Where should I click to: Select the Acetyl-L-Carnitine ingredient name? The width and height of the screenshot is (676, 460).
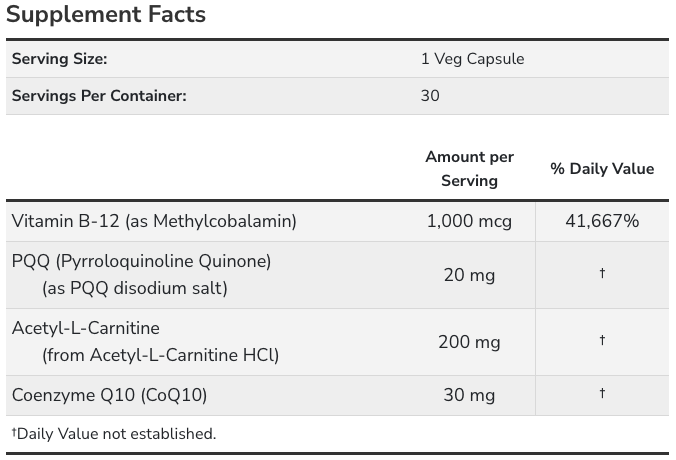pos(86,329)
